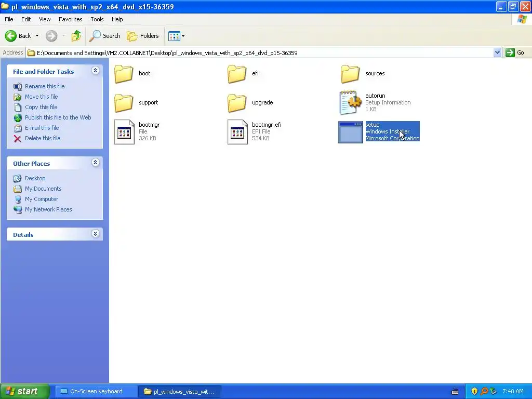Open the Back history dropdown arrow

point(37,36)
